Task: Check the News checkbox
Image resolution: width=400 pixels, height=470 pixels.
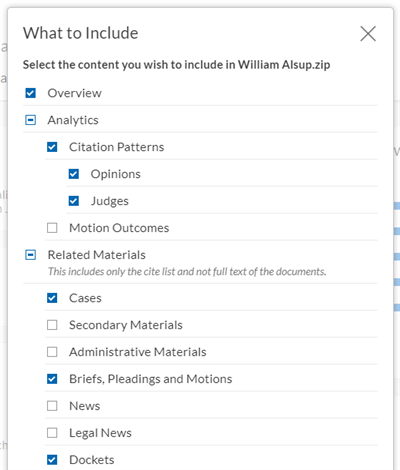Action: 52,406
